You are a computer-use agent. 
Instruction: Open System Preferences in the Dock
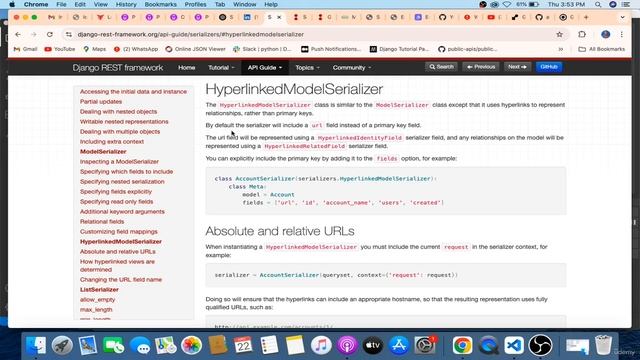425,345
